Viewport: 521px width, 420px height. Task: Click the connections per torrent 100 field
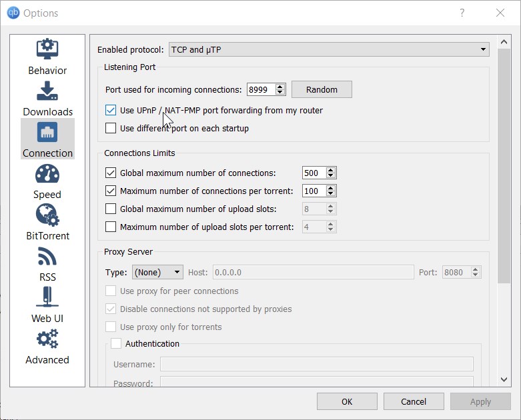click(314, 191)
